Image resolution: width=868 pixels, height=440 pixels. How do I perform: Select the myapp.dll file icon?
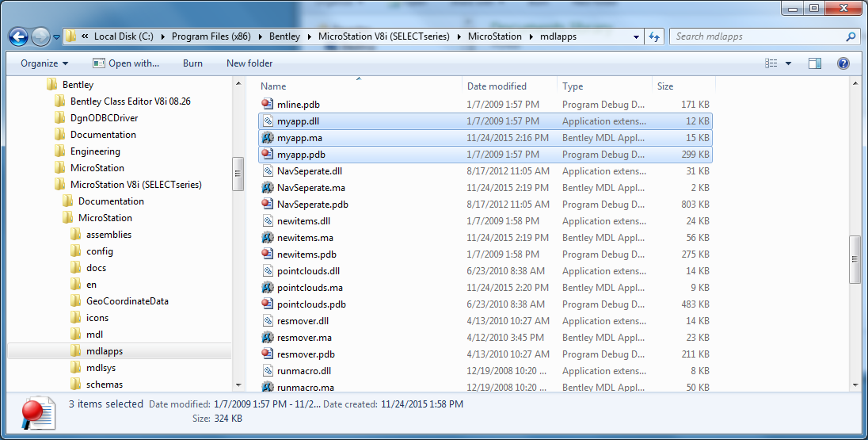click(268, 121)
